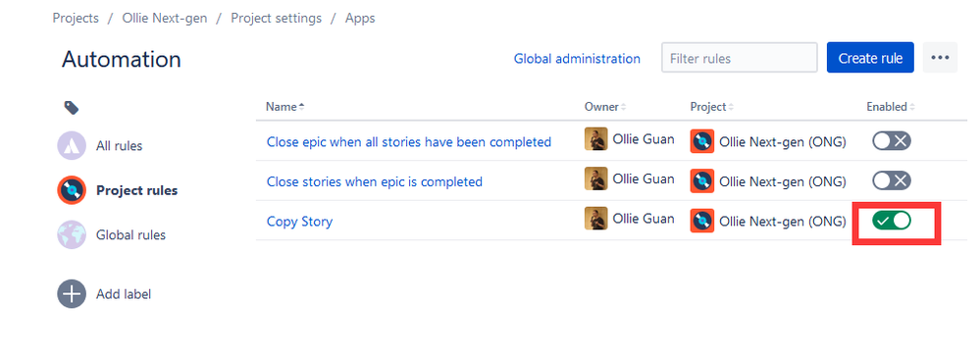Click into the Filter rules search field
Screen dimensions: 980x356
740,58
